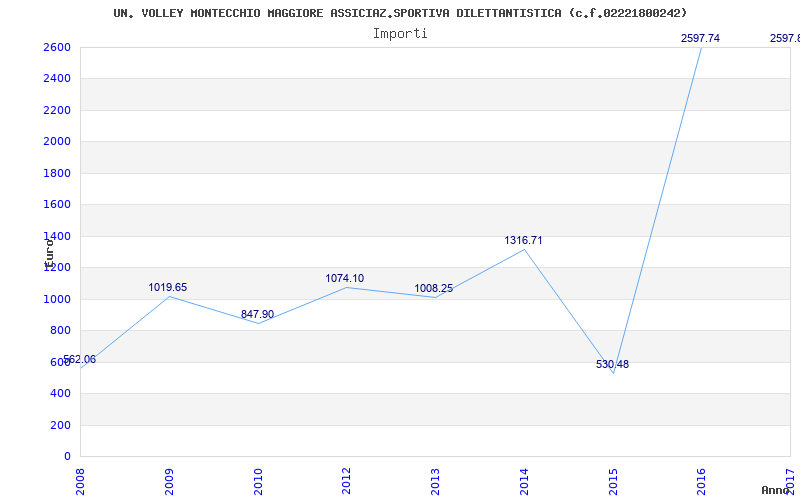This screenshot has width=800, height=500.
Task: Click the 2010 x-axis year label
Action: point(258,481)
